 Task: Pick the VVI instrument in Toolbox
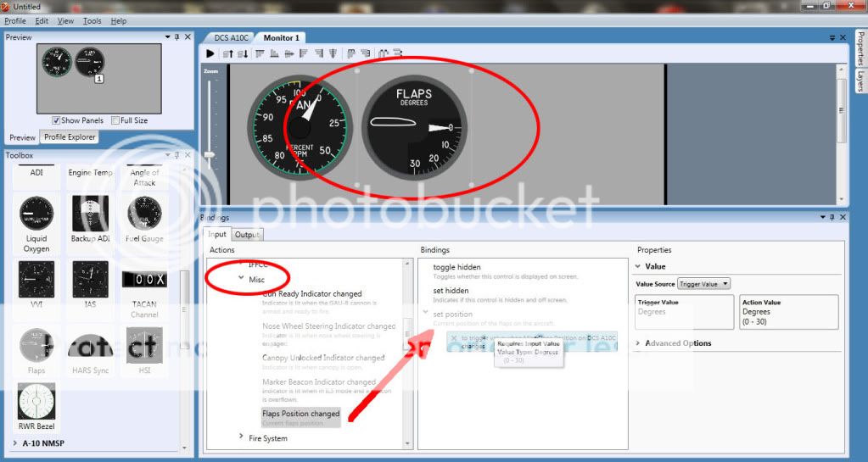pyautogui.click(x=36, y=284)
